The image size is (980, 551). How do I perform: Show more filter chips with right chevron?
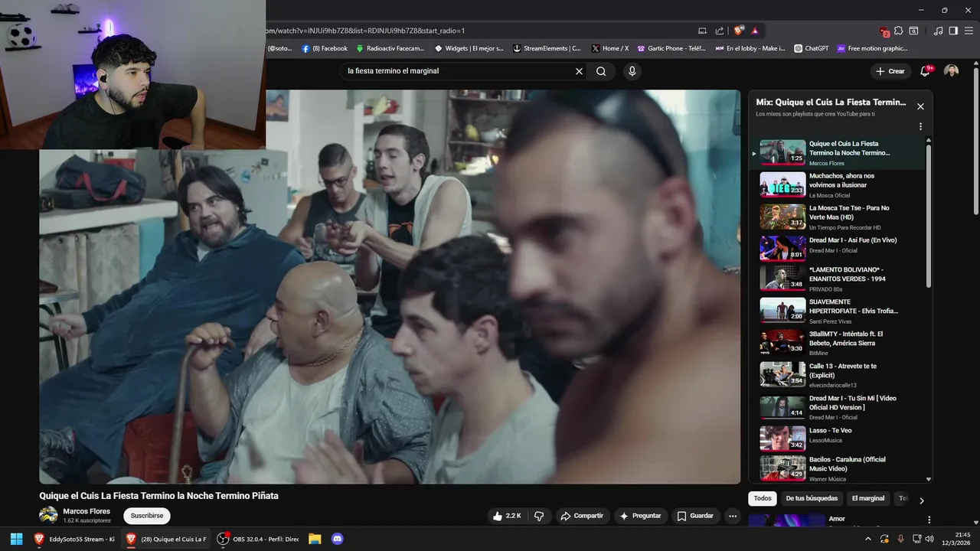[x=921, y=500]
